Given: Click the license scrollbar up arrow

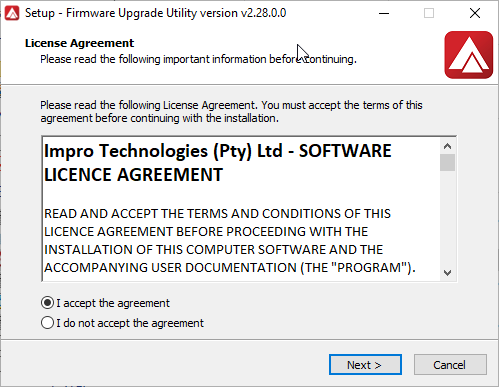Looking at the screenshot, I should tap(447, 146).
